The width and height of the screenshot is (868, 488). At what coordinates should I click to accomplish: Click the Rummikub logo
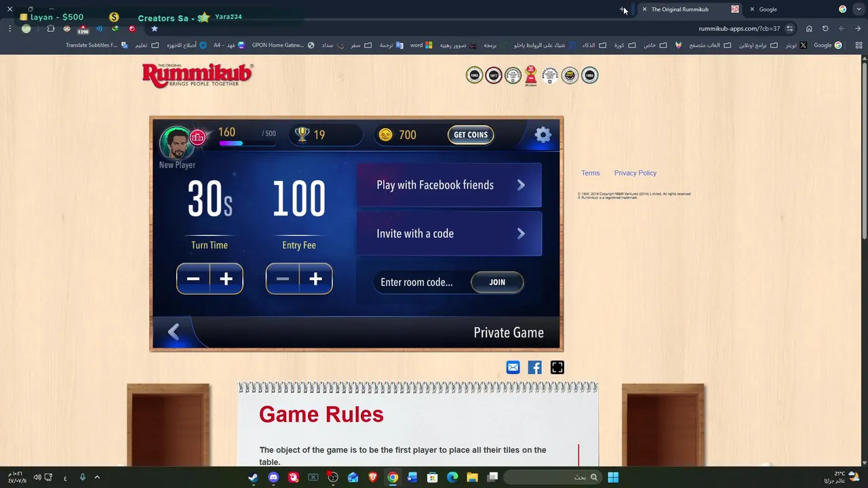tap(197, 75)
